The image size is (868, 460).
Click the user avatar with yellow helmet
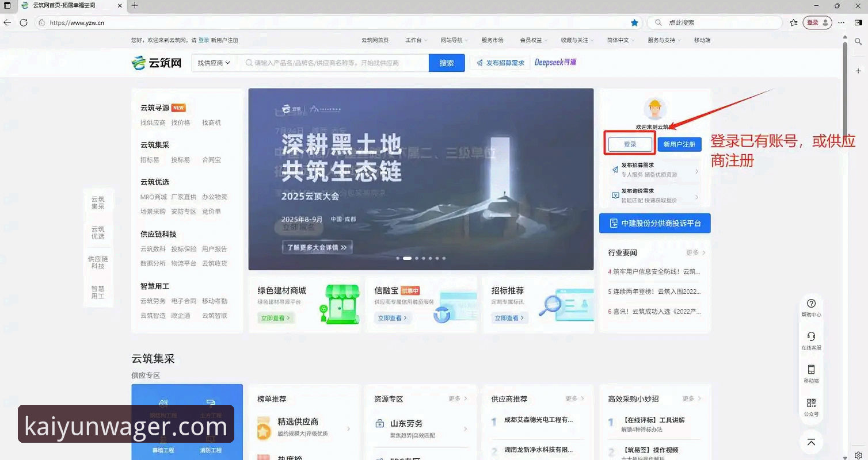(x=654, y=109)
